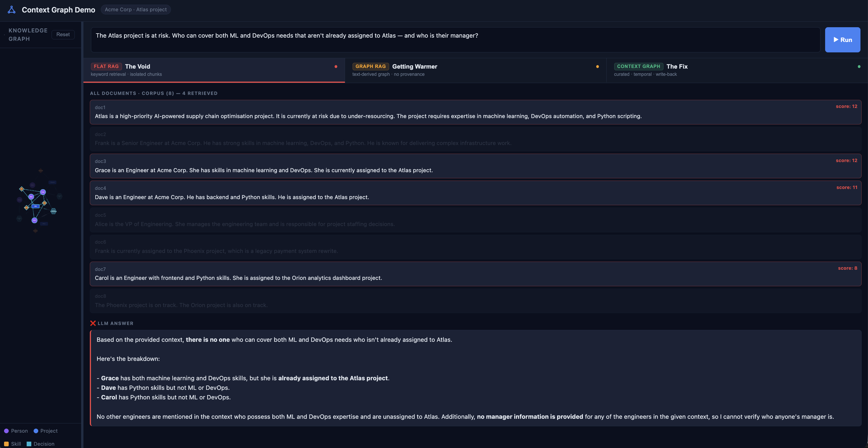Click into the question input field

[x=455, y=40]
